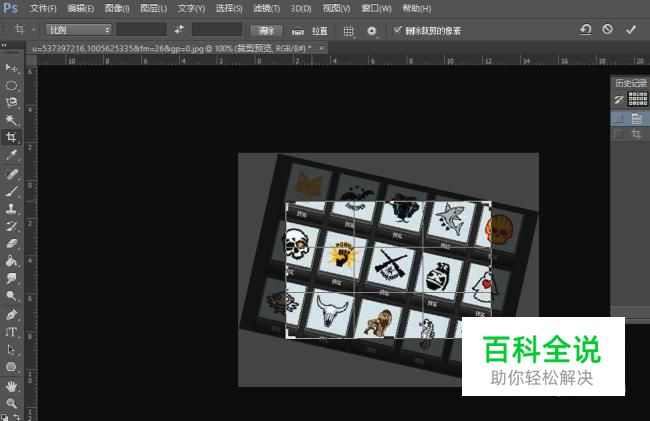Open the 比例 crop ratio dropdown

[78, 30]
